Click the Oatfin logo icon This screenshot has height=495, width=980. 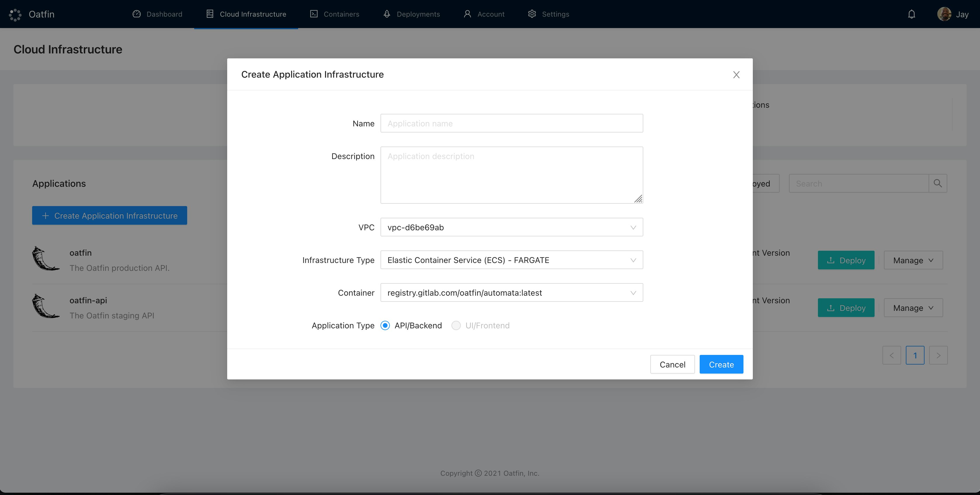(x=15, y=14)
